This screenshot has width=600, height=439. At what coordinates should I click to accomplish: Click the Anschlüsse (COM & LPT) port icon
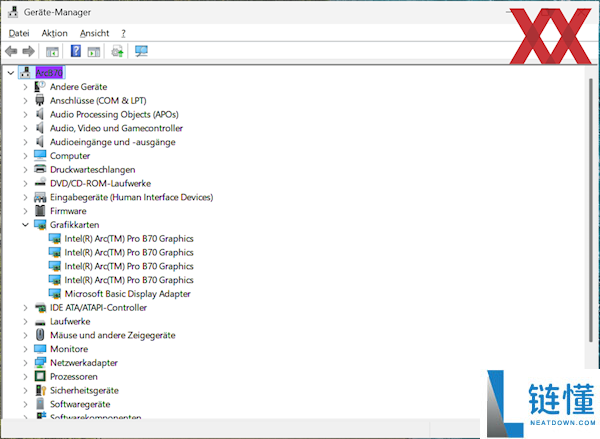pos(40,100)
